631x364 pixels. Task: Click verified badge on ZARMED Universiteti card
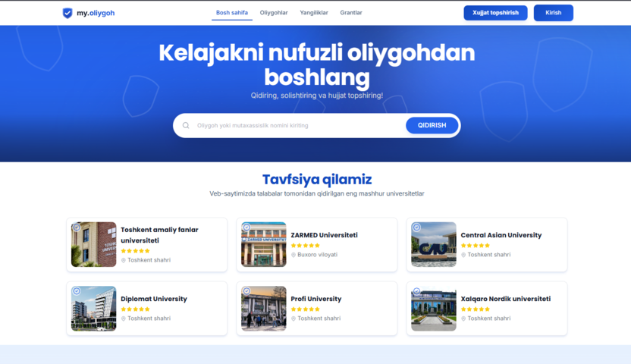(246, 227)
